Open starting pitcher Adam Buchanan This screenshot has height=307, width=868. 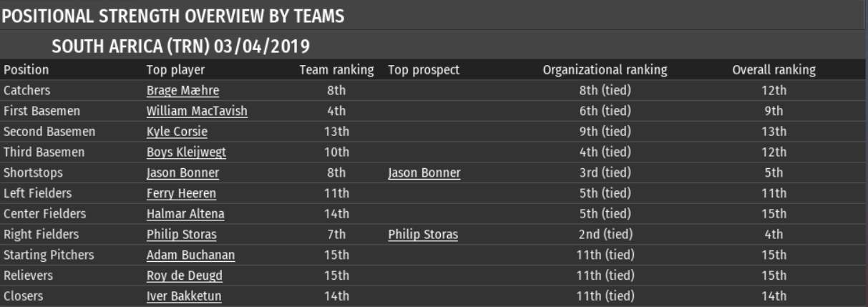[190, 255]
